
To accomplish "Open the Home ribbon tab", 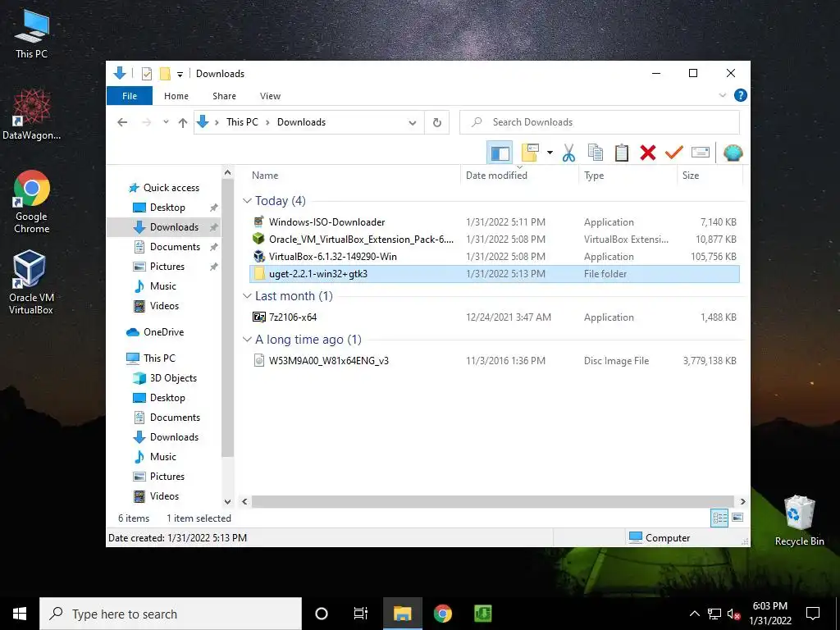I will (176, 96).
